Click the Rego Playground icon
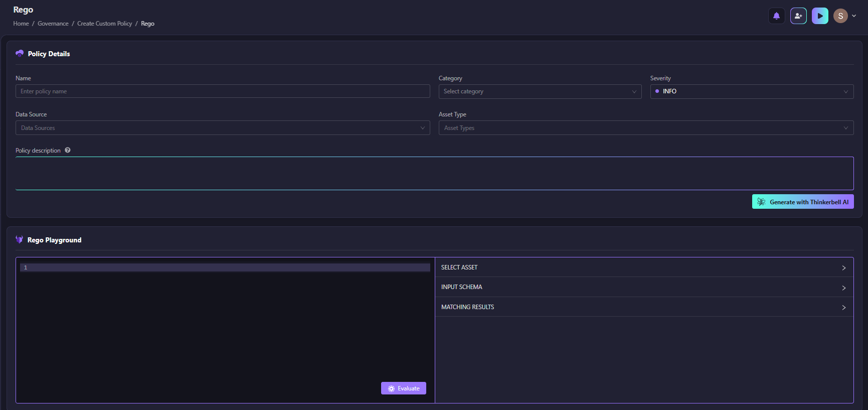The height and width of the screenshot is (410, 868). [20, 239]
